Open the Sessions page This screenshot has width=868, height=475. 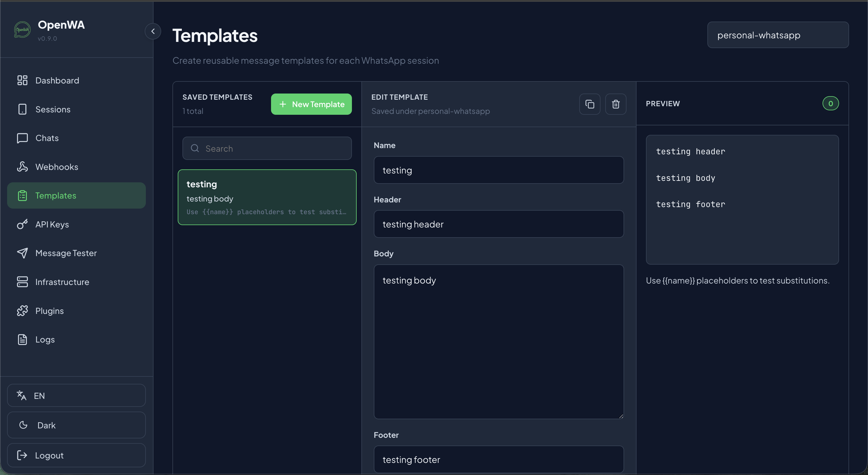click(76, 109)
